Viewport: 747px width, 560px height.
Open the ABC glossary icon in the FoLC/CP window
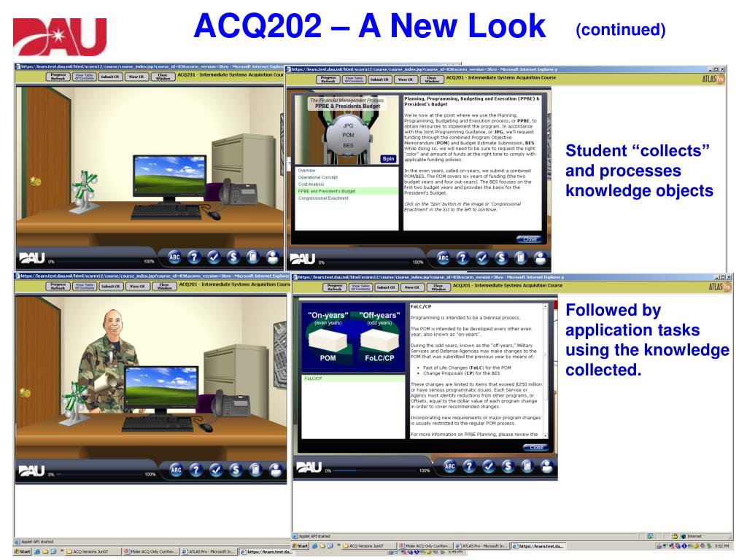click(x=449, y=466)
